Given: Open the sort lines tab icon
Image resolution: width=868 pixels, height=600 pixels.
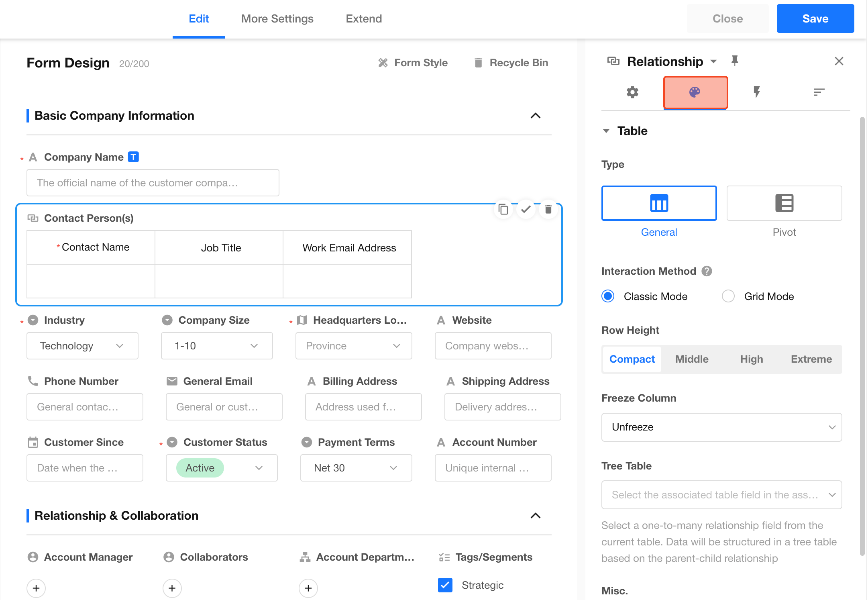Looking at the screenshot, I should [819, 92].
